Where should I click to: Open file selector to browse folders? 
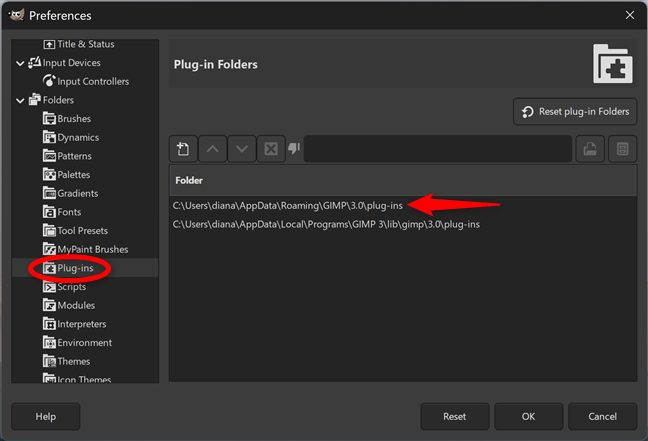click(590, 149)
